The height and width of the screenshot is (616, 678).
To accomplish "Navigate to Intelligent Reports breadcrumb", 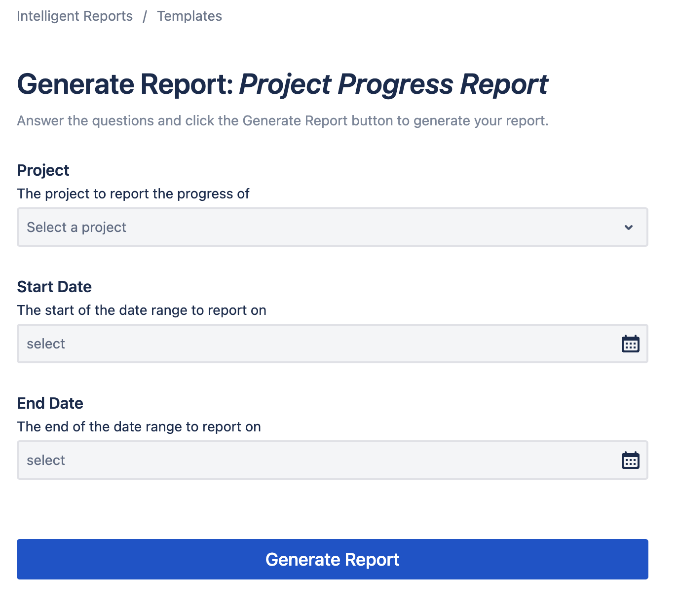I will [75, 16].
